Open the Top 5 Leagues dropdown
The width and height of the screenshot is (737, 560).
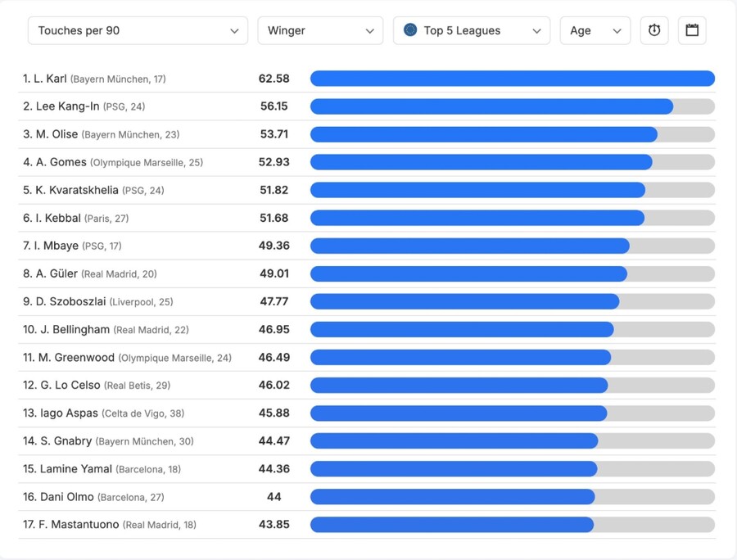coord(472,30)
